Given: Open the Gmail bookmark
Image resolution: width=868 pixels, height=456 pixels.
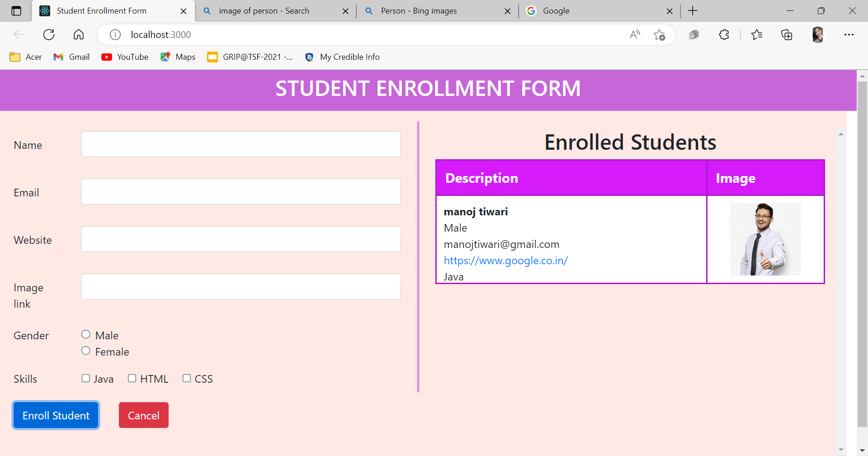Looking at the screenshot, I should 71,57.
